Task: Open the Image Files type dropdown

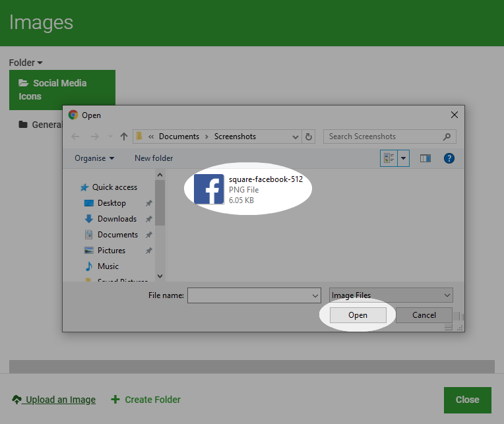Action: click(x=391, y=295)
